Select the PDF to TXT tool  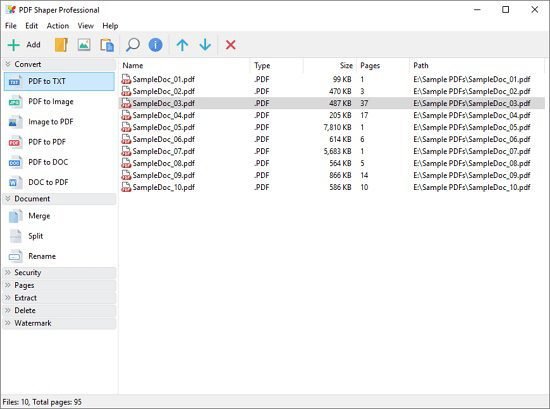click(x=59, y=81)
